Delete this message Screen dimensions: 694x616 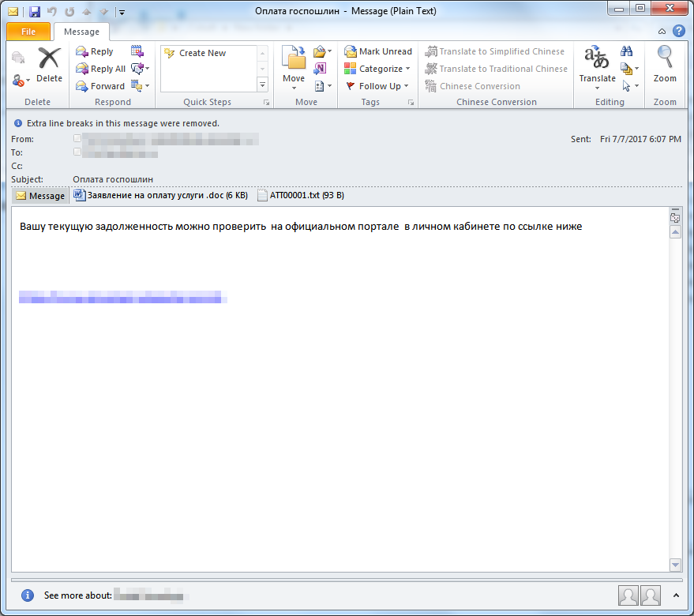(49, 65)
